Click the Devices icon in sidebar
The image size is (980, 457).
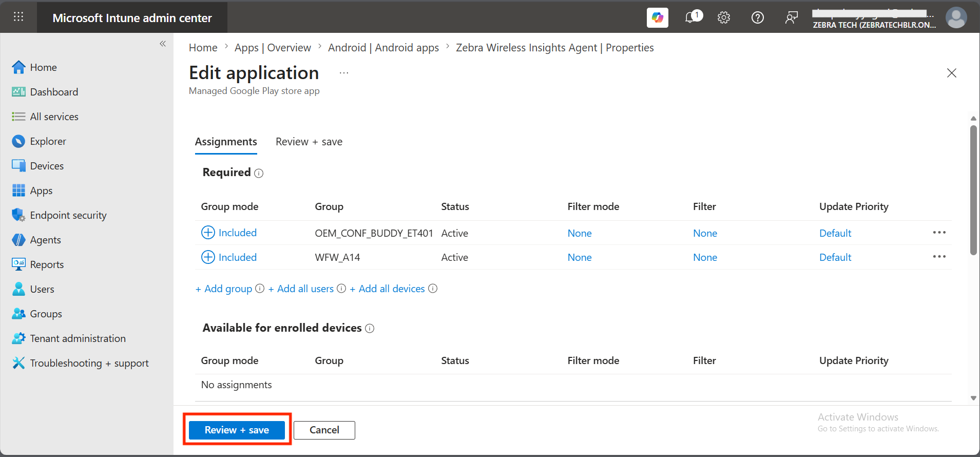(x=18, y=166)
